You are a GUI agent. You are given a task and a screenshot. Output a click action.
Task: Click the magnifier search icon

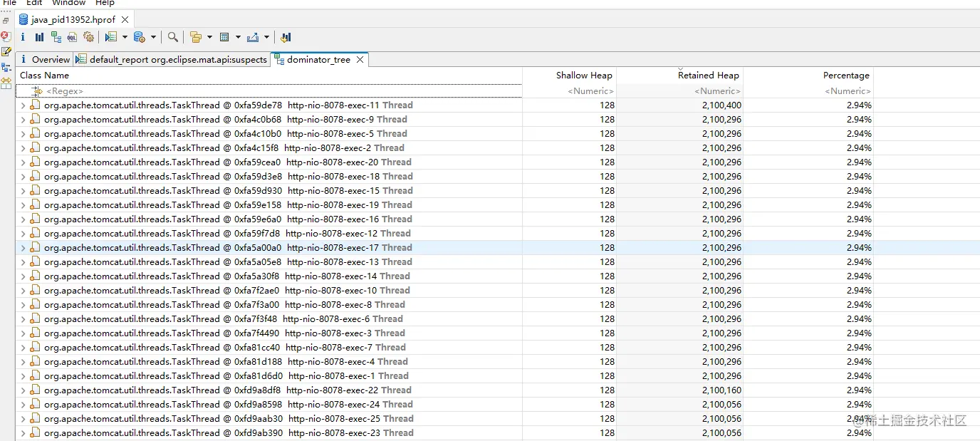[x=173, y=37]
